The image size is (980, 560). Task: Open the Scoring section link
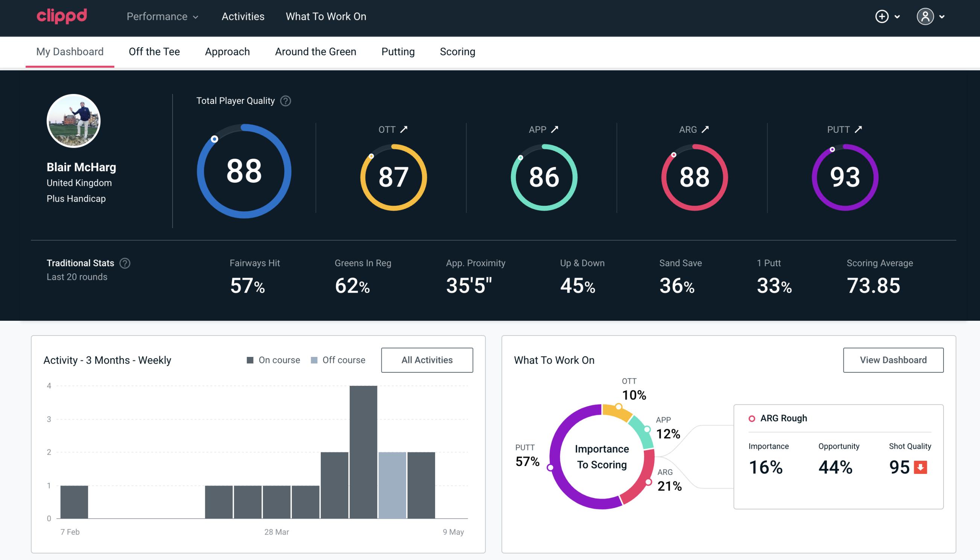tap(458, 51)
